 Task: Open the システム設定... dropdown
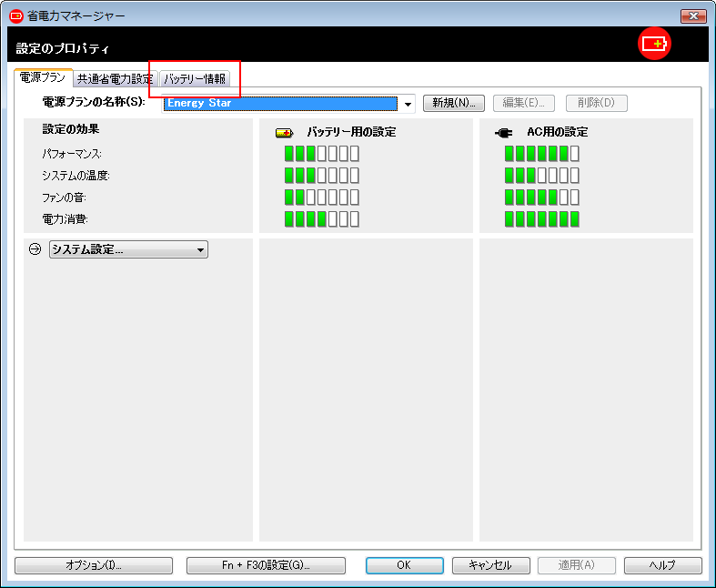[x=129, y=249]
